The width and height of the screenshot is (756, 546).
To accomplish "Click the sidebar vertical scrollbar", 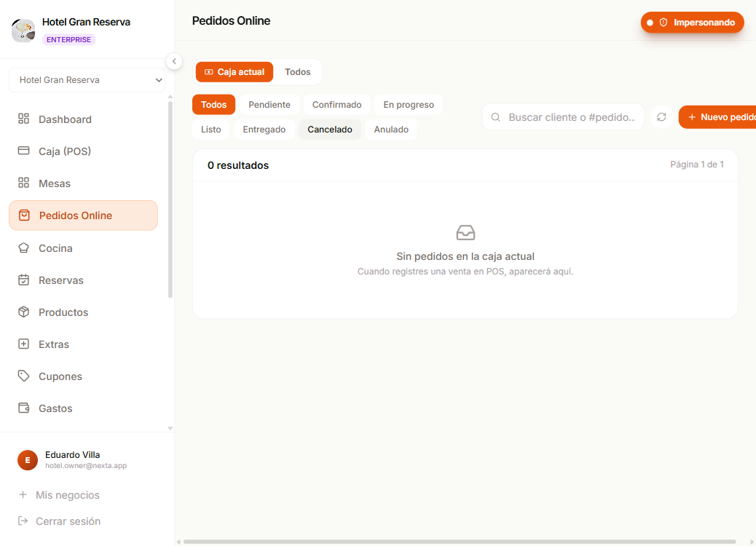I will tap(170, 199).
